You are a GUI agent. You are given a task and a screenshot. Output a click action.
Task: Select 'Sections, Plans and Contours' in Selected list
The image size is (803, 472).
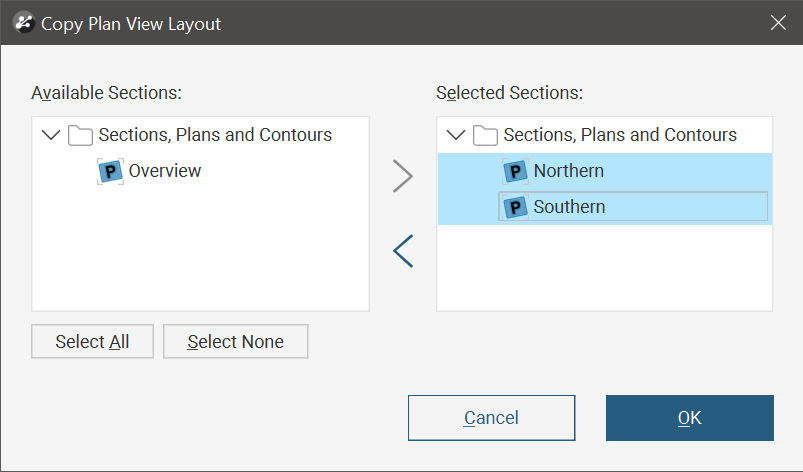(620, 135)
